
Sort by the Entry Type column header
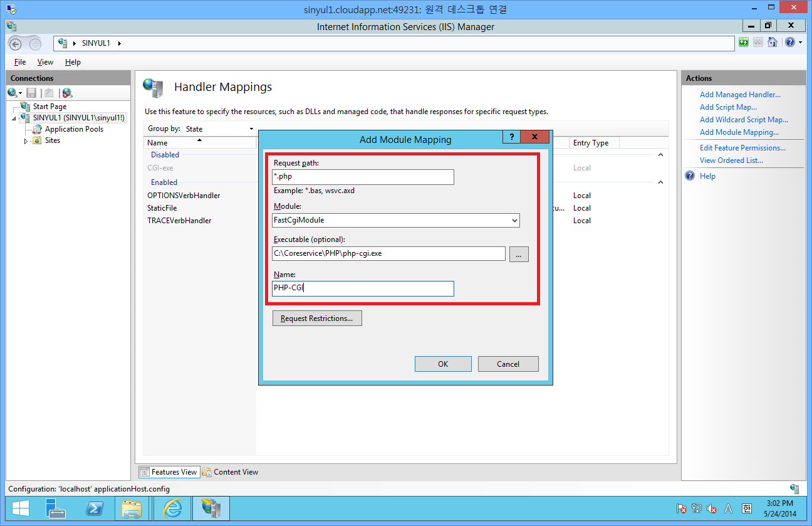(593, 143)
